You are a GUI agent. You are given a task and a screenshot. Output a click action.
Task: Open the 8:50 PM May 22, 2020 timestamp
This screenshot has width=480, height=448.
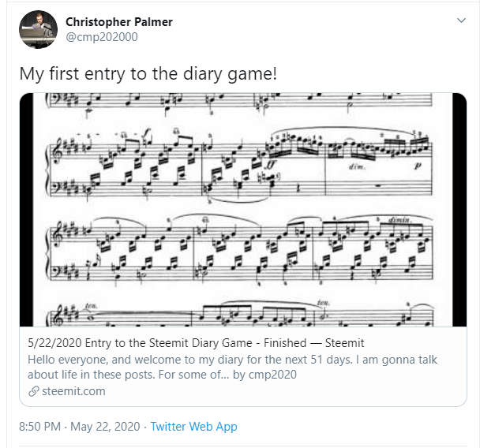click(80, 426)
